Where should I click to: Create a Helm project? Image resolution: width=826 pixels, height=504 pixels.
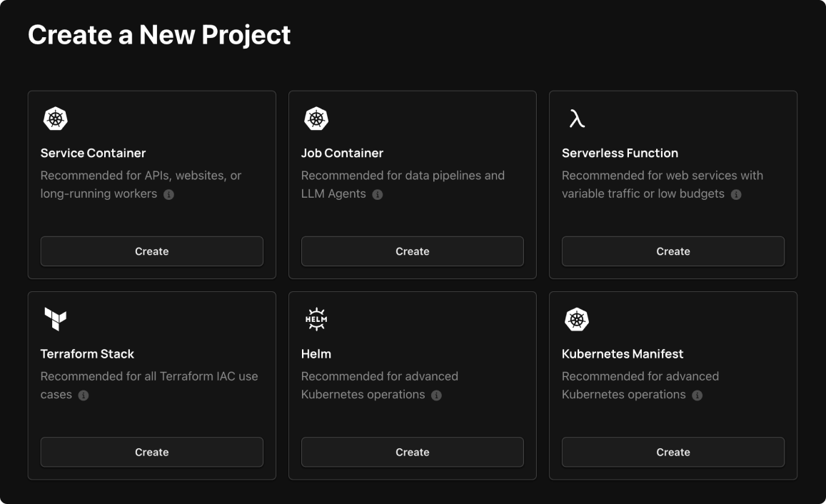[x=412, y=452]
